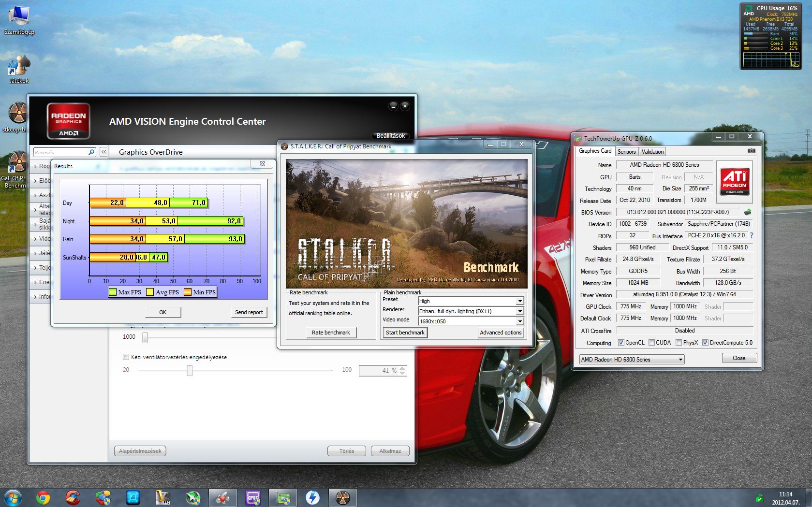The height and width of the screenshot is (507, 812).
Task: Close the Results dialog with X
Action: [x=262, y=164]
